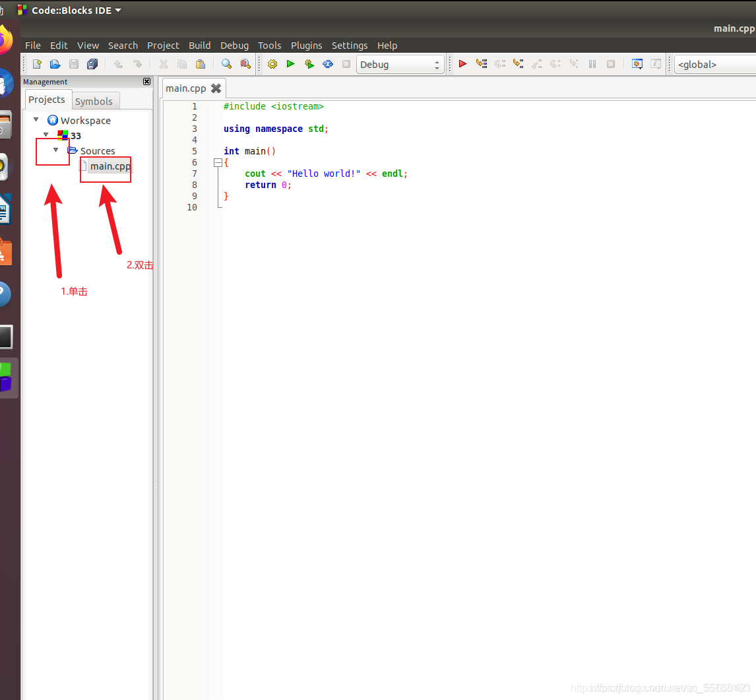Click the New file toolbar icon

37,64
